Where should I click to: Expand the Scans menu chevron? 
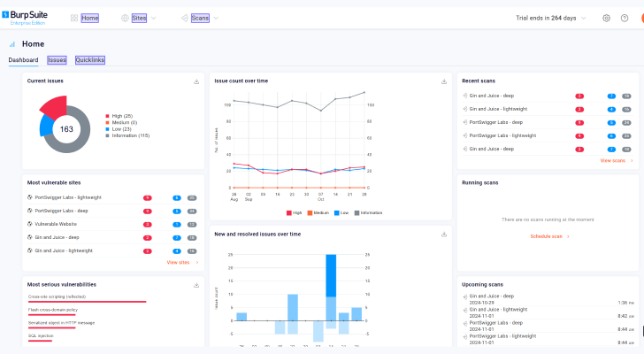(216, 18)
